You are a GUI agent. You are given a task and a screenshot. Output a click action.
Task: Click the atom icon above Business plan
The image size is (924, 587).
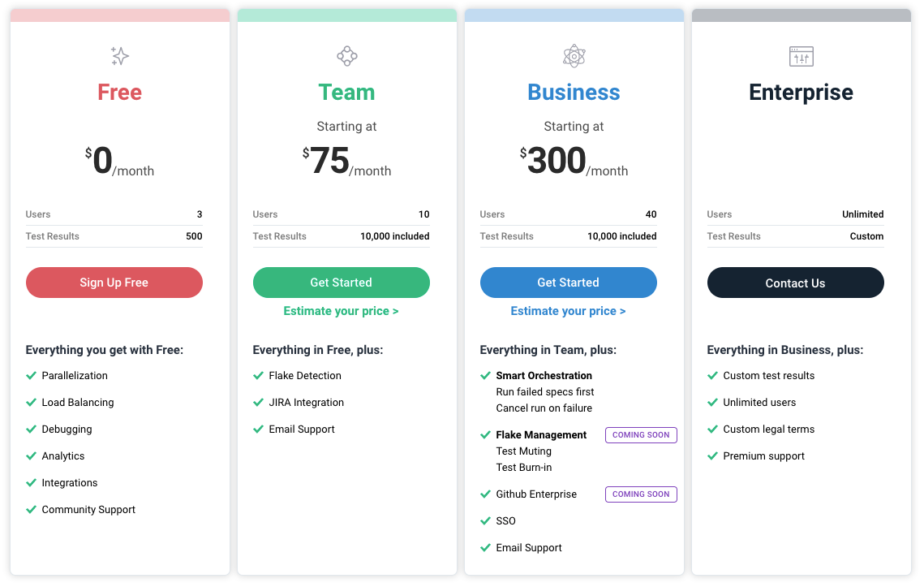(574, 56)
